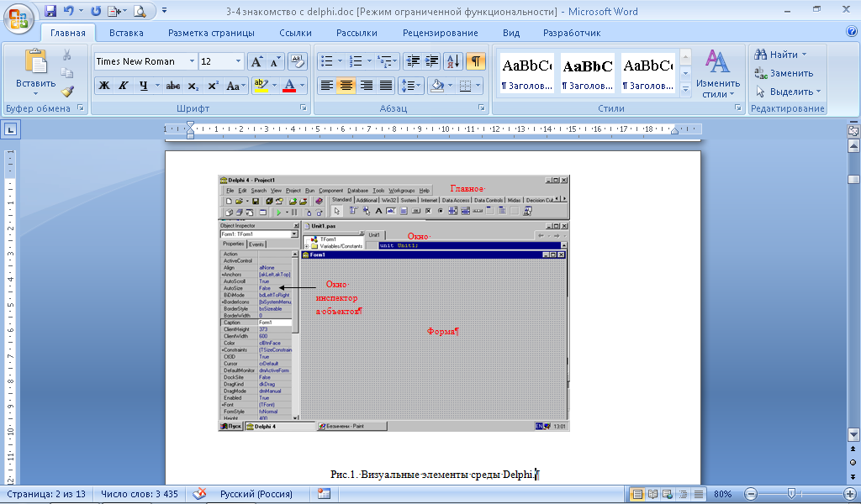Switch to outline view
The height and width of the screenshot is (504, 861).
[x=683, y=494]
